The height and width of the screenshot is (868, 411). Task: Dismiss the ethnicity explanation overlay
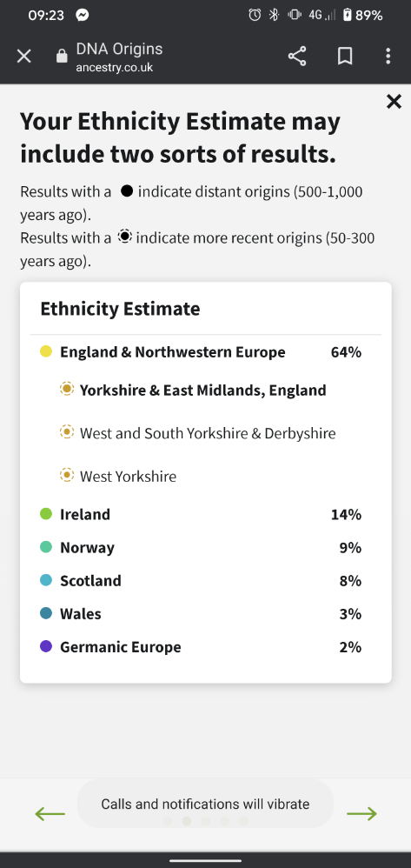(394, 101)
